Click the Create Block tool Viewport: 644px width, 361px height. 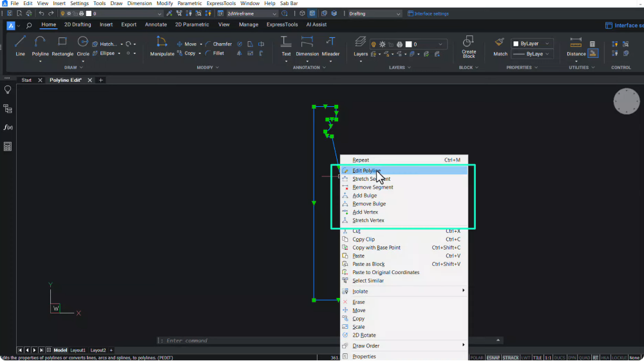469,47
